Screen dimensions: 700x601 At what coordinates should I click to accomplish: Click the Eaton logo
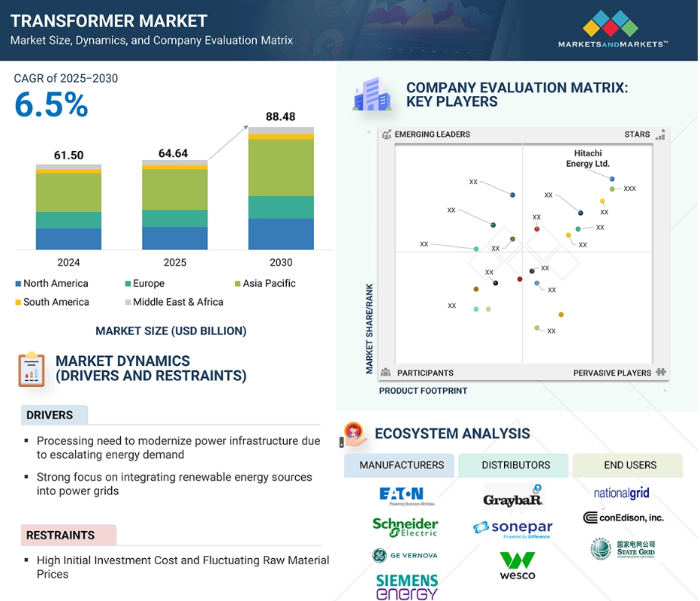click(x=406, y=496)
